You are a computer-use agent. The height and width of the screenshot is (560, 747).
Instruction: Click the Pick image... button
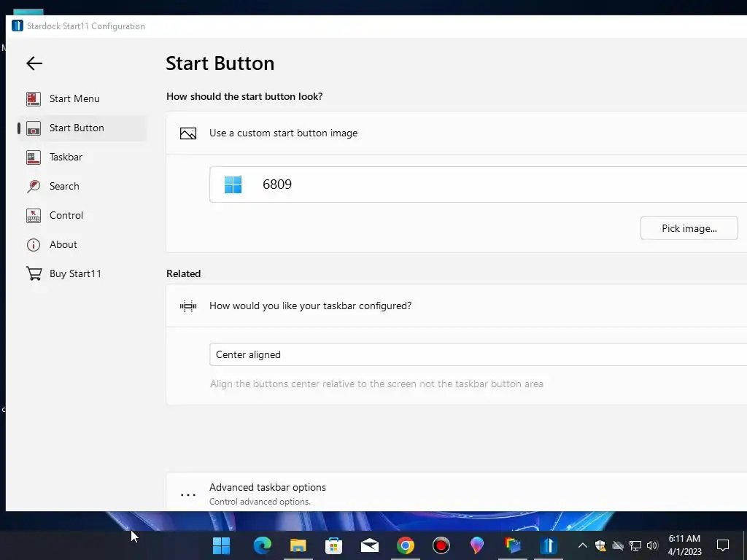click(x=689, y=228)
